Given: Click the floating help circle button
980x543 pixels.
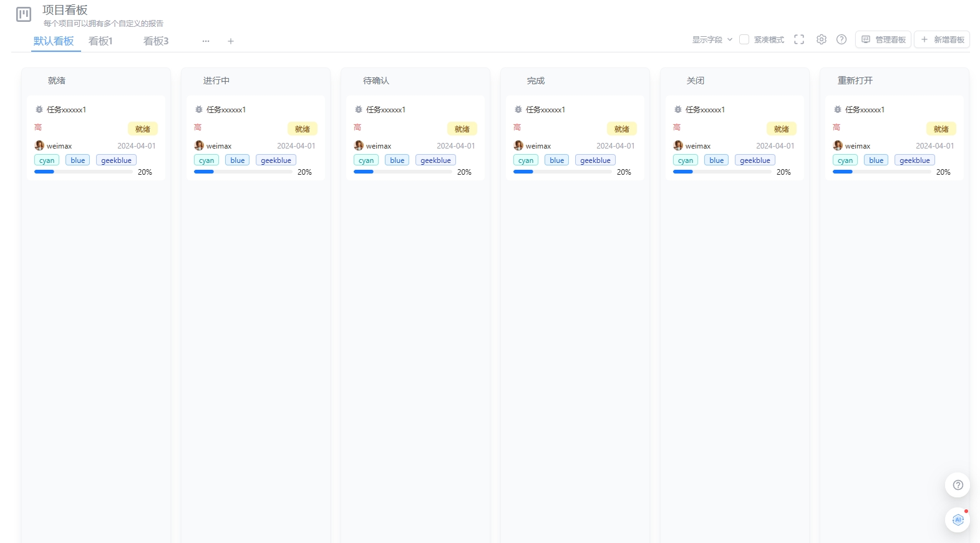Looking at the screenshot, I should (958, 485).
